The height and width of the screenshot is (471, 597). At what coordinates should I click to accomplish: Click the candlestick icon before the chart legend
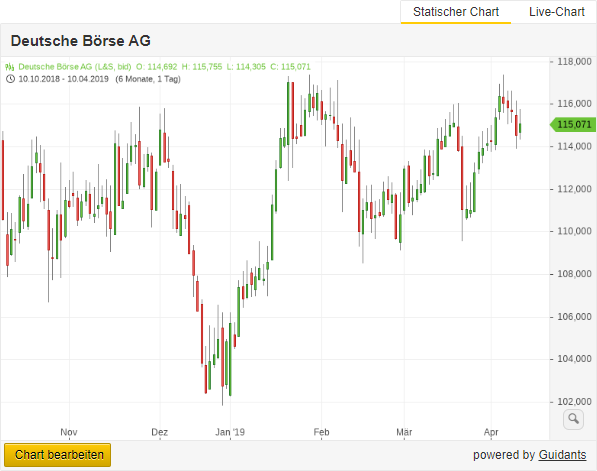10,67
